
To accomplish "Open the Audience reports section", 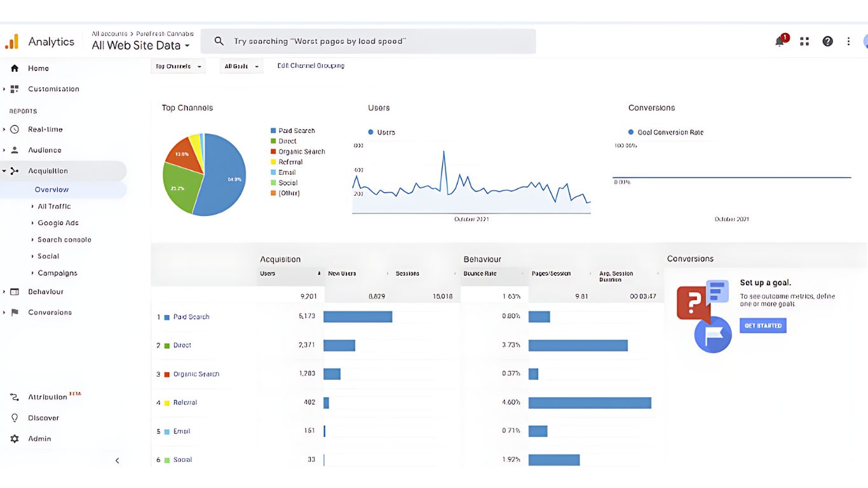I will point(44,150).
